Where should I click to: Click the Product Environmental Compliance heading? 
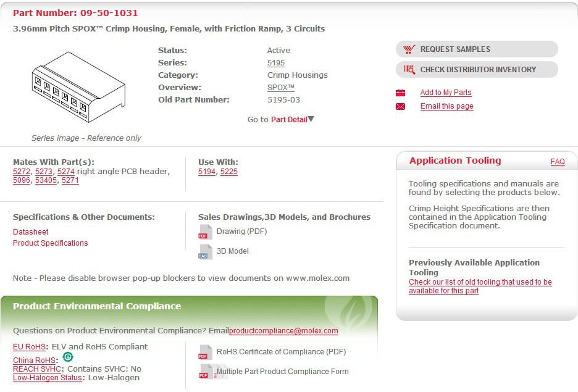pos(97,306)
